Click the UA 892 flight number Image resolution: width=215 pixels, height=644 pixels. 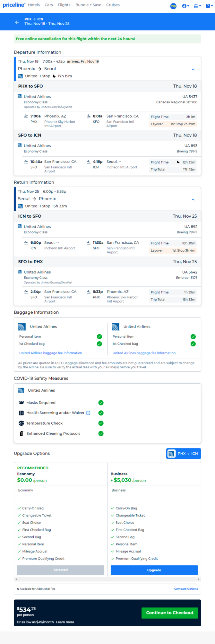pos(191,227)
